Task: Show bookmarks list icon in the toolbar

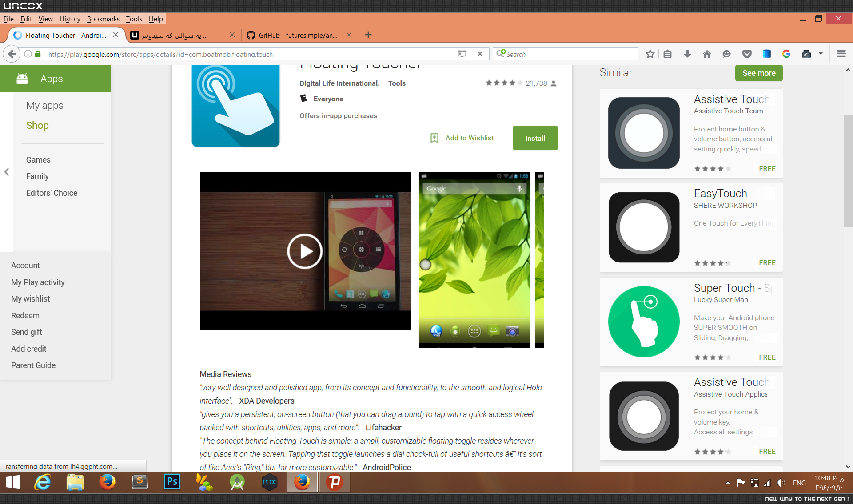Action: 667,54
